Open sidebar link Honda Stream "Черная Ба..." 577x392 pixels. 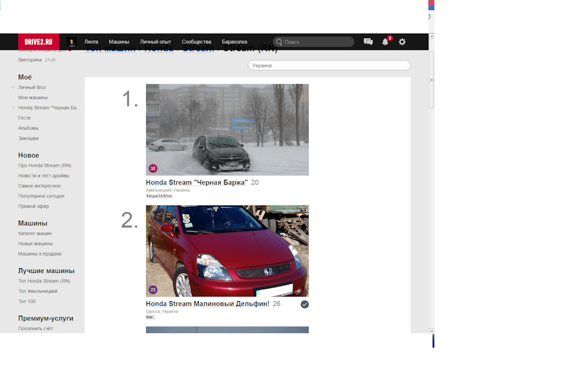(x=49, y=108)
